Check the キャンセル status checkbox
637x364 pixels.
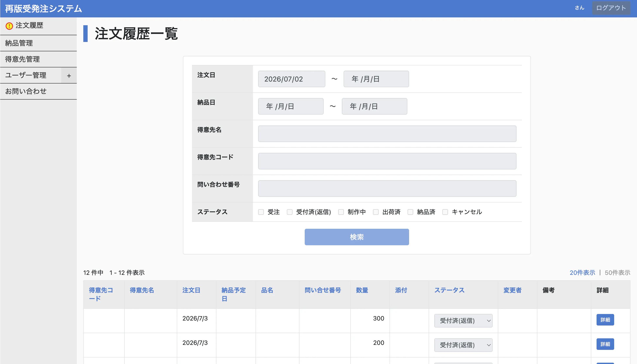point(445,212)
